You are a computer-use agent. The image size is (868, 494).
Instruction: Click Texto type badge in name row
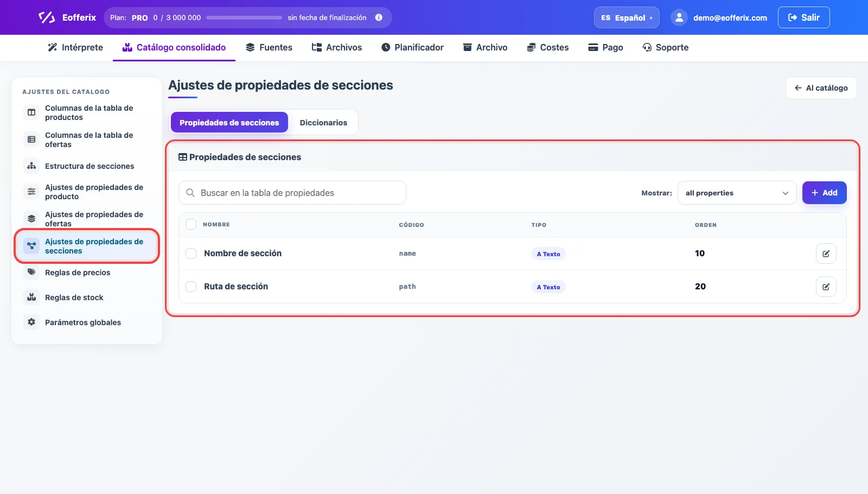(x=548, y=254)
